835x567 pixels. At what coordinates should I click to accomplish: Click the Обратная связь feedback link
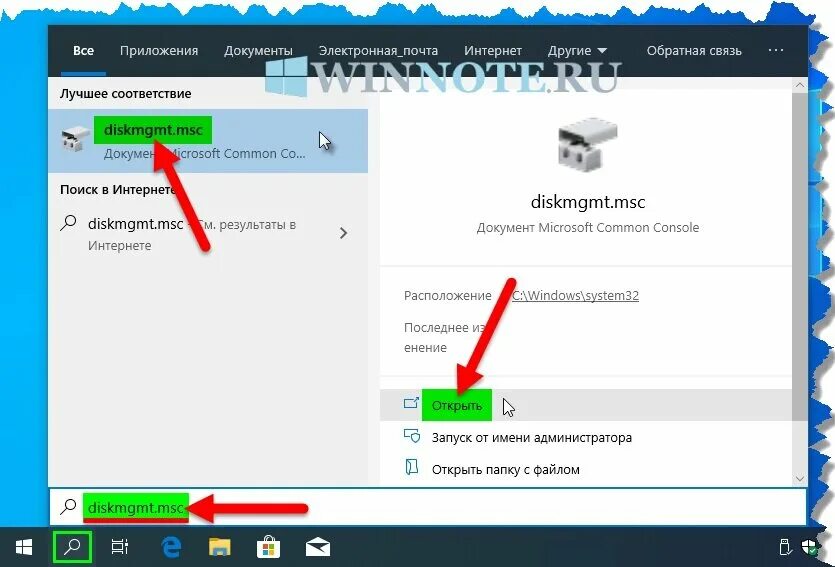pos(694,51)
